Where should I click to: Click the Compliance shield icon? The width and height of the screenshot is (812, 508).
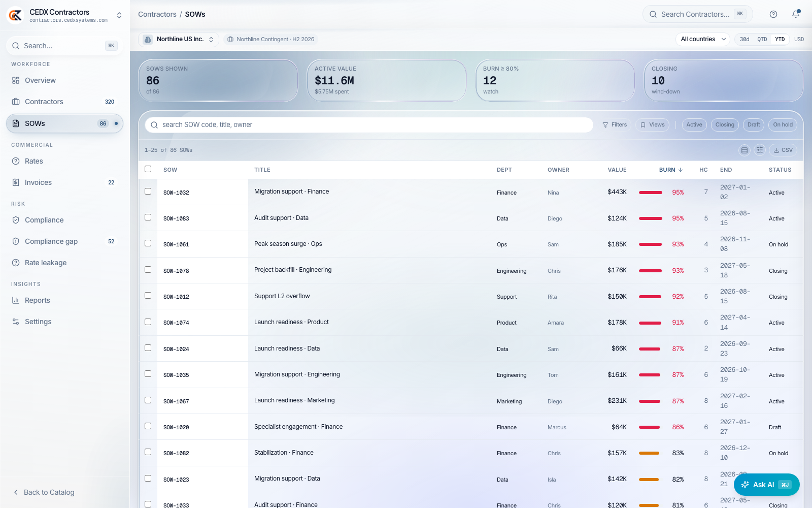click(16, 220)
